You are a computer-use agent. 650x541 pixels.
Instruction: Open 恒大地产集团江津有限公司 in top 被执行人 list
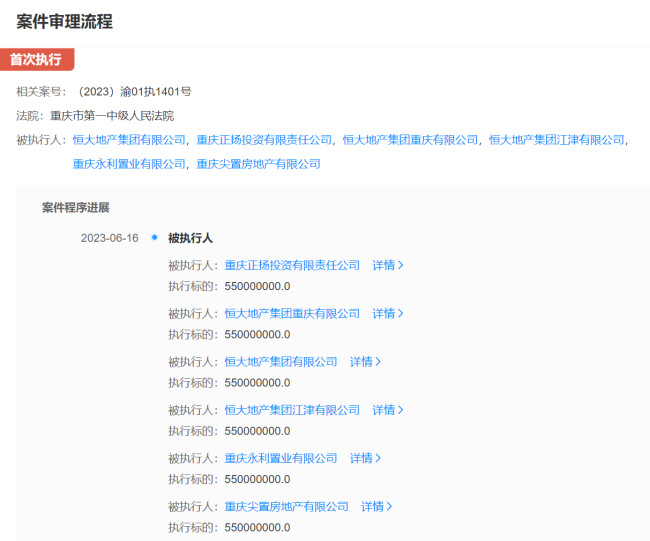(556, 140)
